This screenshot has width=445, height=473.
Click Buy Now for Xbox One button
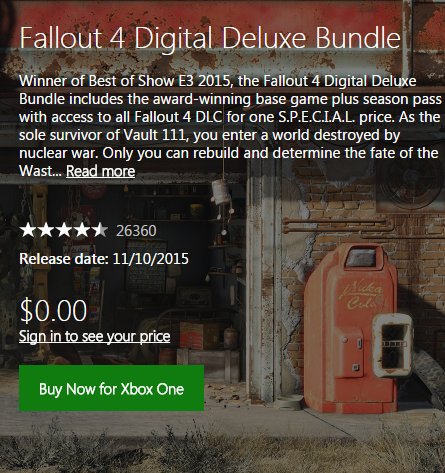pyautogui.click(x=111, y=388)
